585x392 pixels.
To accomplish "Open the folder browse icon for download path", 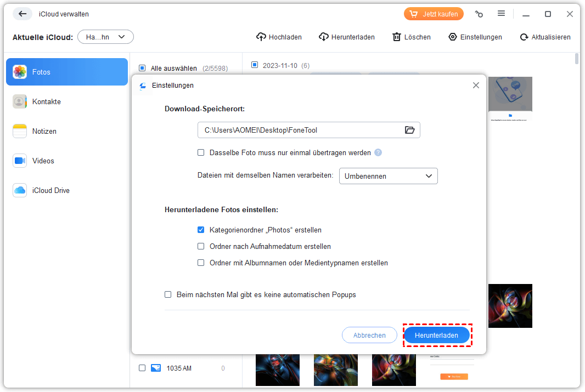I will tap(409, 130).
